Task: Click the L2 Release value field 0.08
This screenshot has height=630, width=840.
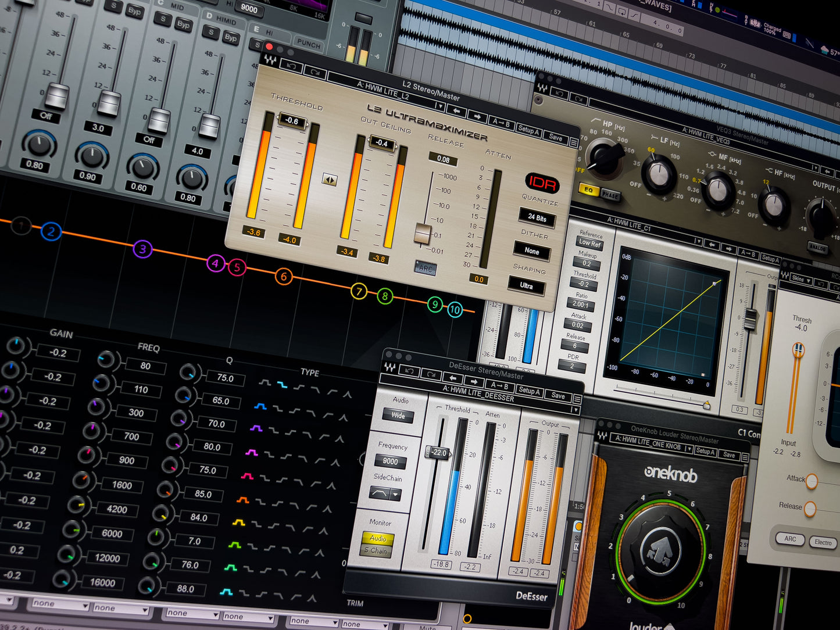Action: coord(443,159)
